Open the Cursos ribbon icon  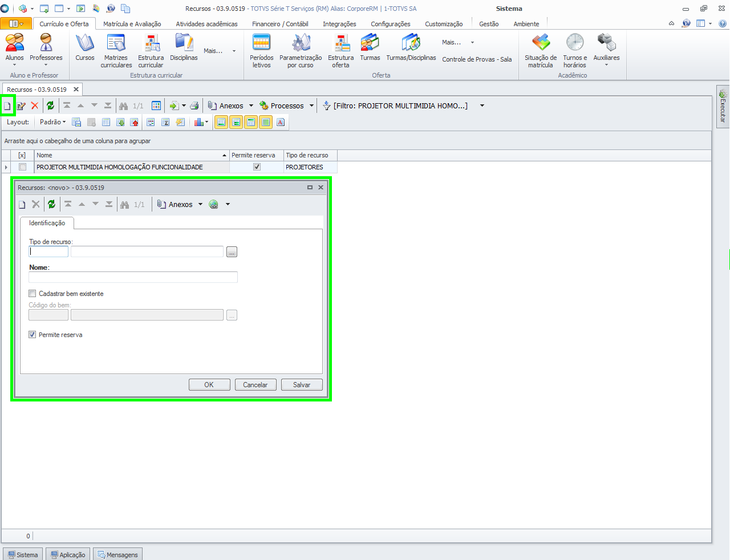tap(85, 47)
